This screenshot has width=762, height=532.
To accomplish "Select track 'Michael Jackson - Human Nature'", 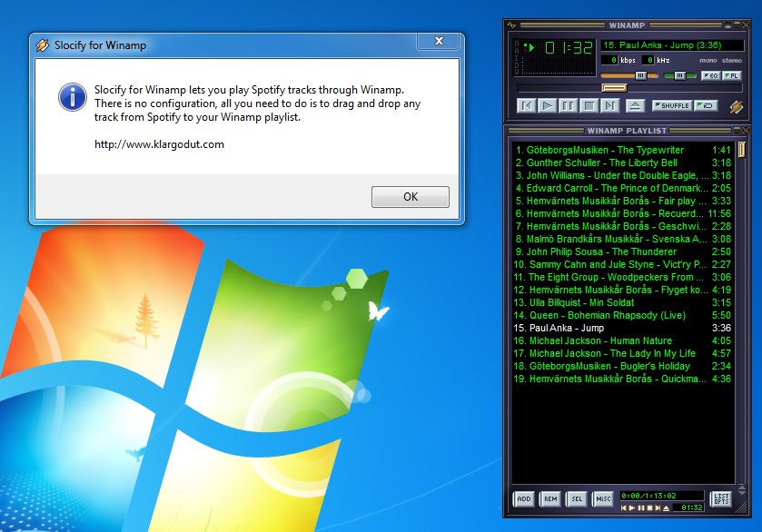I will [x=622, y=340].
